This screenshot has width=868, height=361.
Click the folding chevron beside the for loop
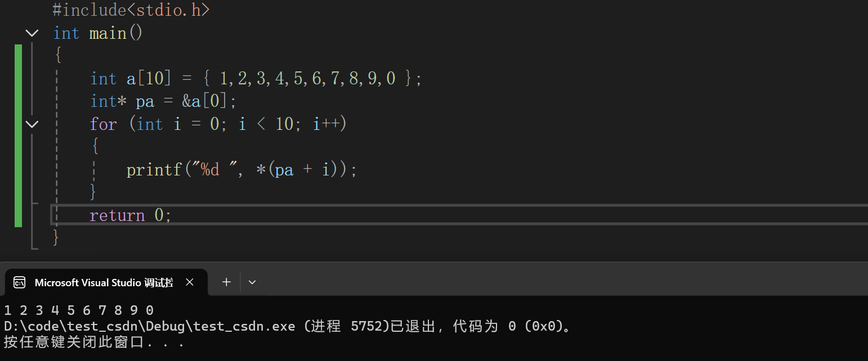tap(32, 124)
